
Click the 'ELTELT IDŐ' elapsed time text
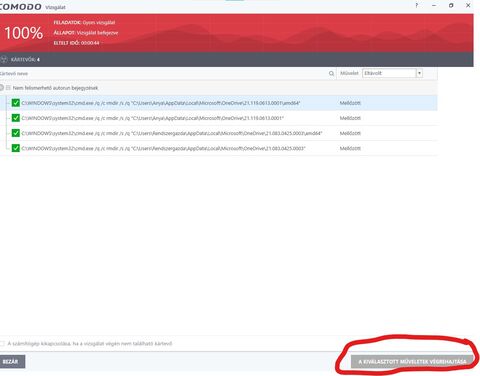76,43
